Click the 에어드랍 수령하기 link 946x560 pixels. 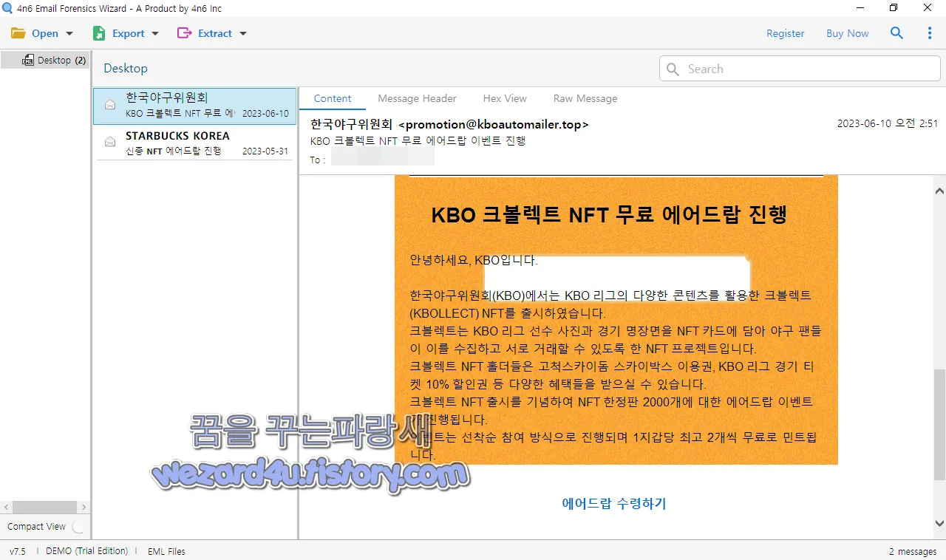coord(614,504)
